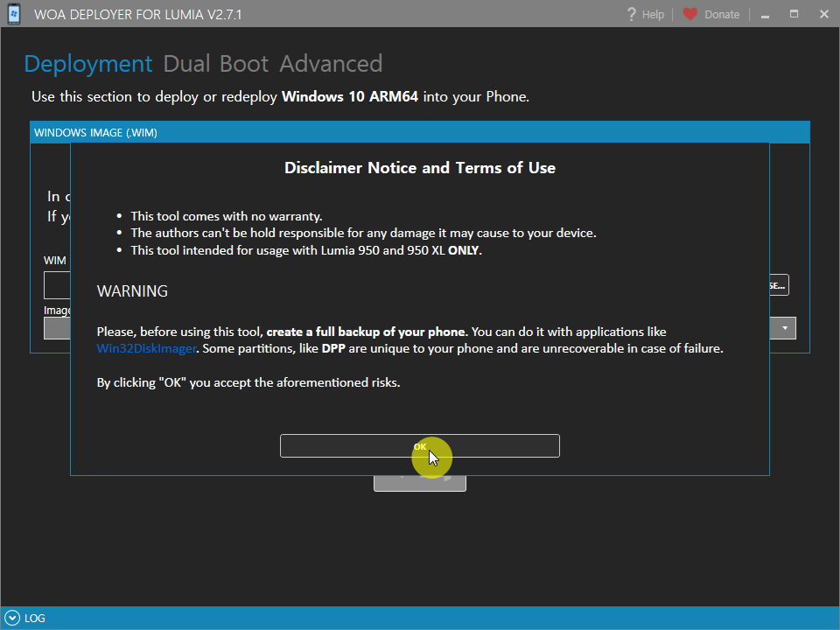
Task: Switch to the Dual Boot tab
Action: (215, 64)
